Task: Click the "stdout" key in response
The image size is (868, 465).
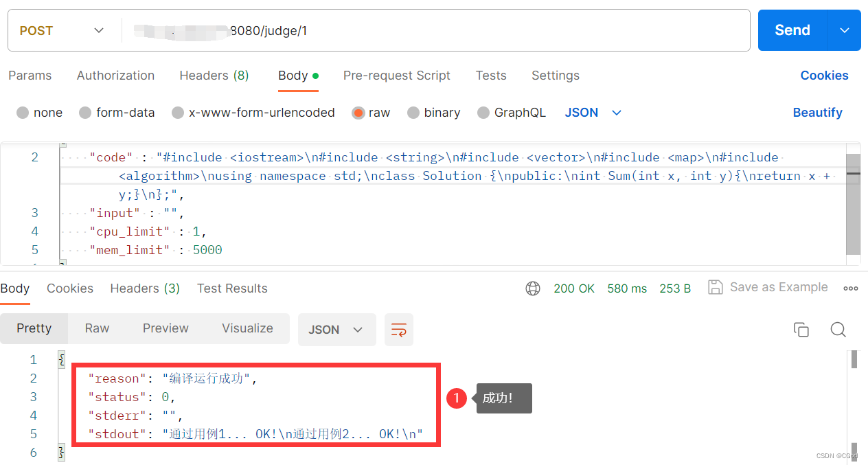Action: pyautogui.click(x=117, y=434)
